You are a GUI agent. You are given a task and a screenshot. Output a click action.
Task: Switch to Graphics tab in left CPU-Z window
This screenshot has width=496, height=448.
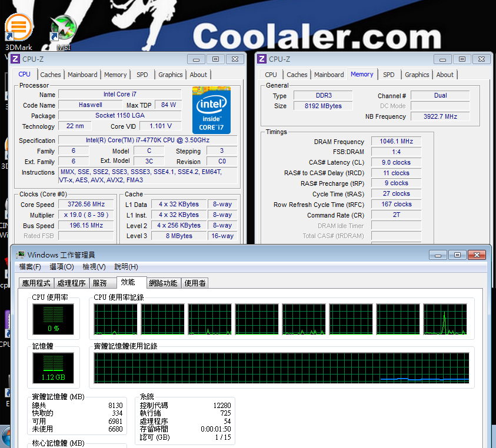point(170,75)
